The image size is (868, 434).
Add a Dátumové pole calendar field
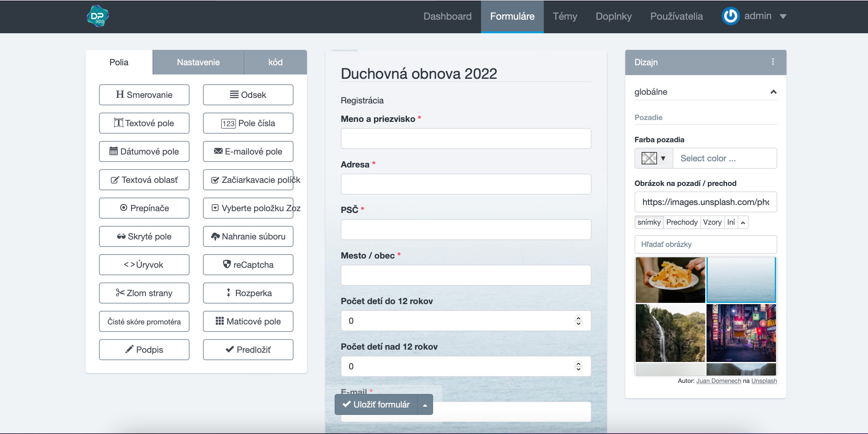pyautogui.click(x=144, y=151)
